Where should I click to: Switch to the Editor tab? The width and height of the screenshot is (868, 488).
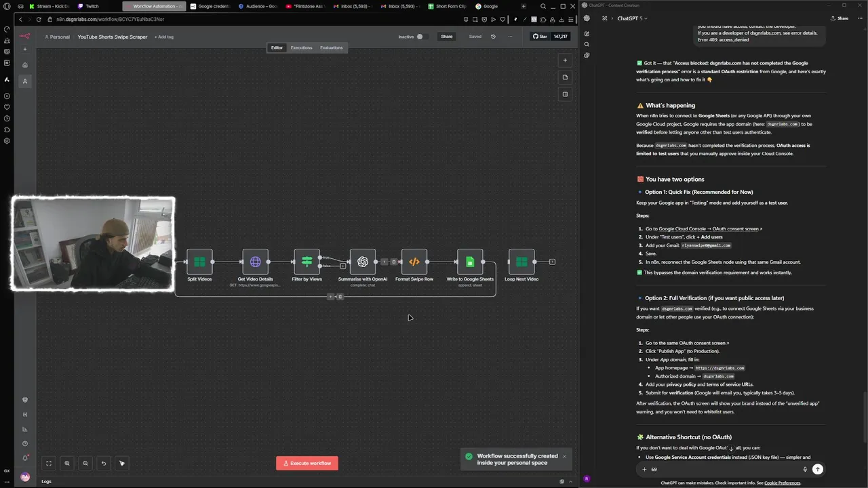pos(277,47)
